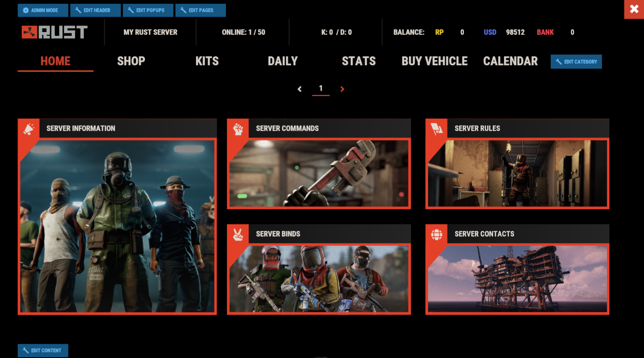Go to the next page arrow
Viewport: 644px width, 358px height.
(x=342, y=89)
